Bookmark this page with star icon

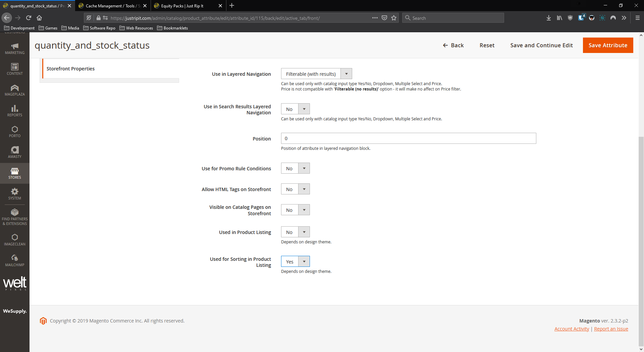394,18
